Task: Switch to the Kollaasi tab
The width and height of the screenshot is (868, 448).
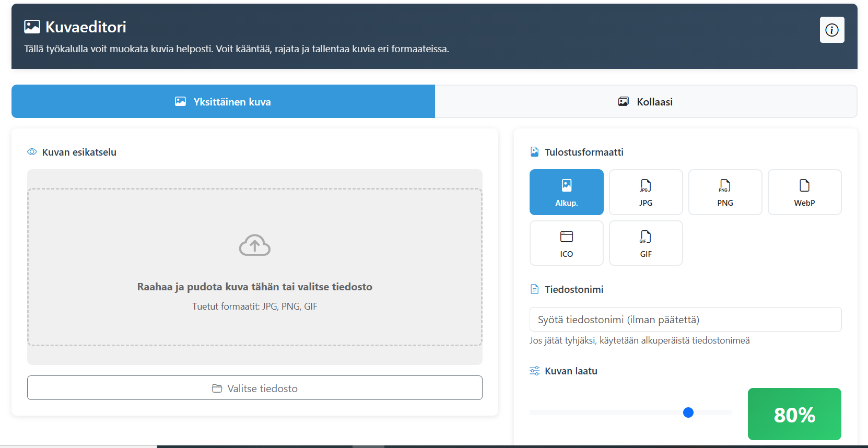Action: 646,102
